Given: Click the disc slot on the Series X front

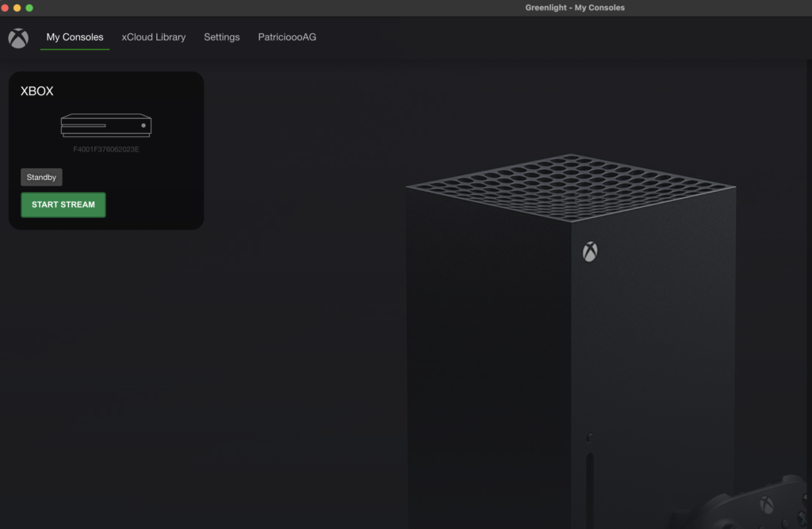Looking at the screenshot, I should click(589, 488).
